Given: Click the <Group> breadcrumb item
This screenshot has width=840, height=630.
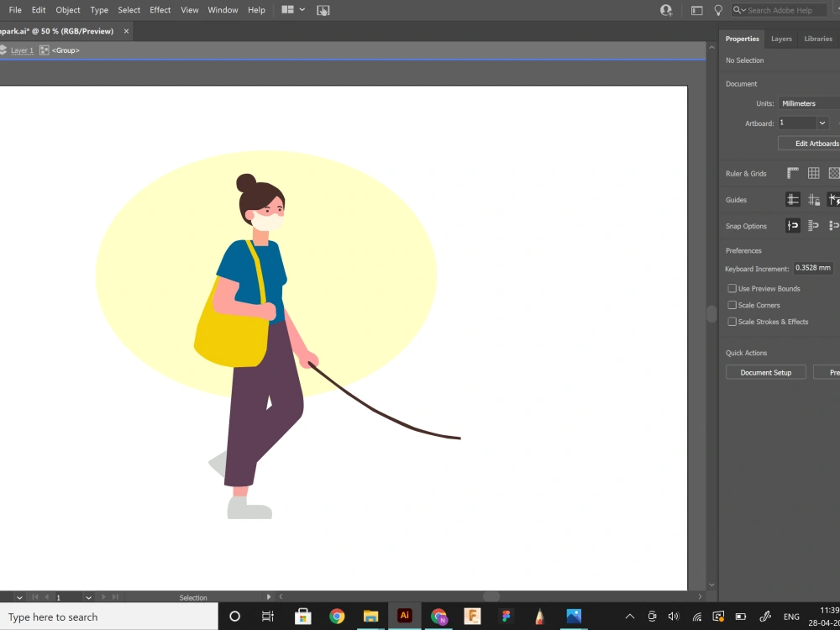Looking at the screenshot, I should pyautogui.click(x=66, y=50).
